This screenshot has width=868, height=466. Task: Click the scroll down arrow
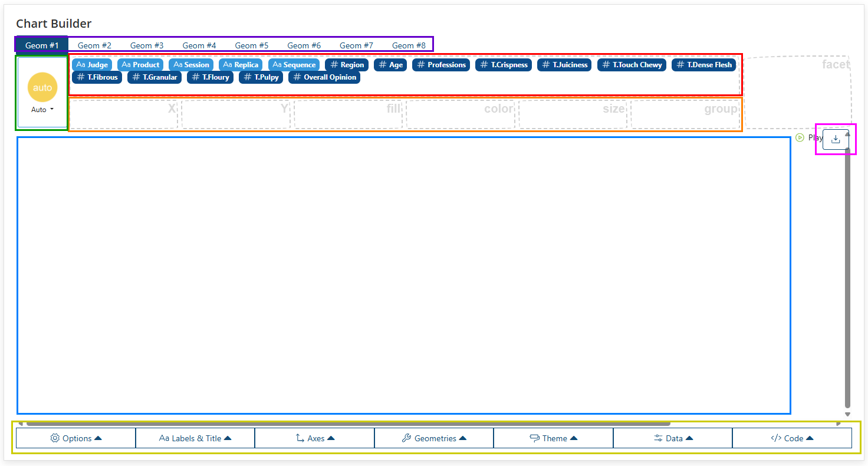[847, 414]
